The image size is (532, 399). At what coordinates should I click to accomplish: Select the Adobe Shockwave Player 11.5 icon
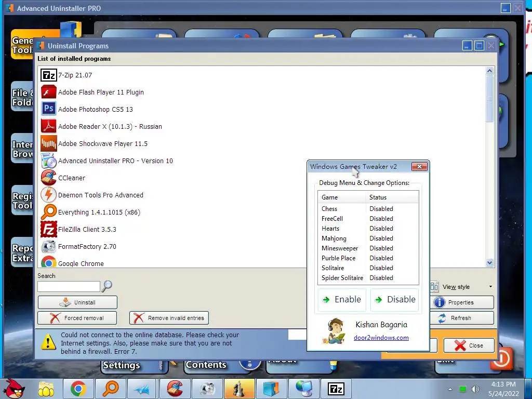[48, 143]
